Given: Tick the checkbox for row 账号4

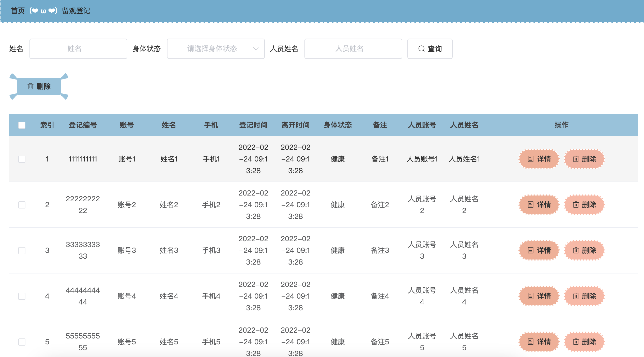Looking at the screenshot, I should tap(22, 296).
